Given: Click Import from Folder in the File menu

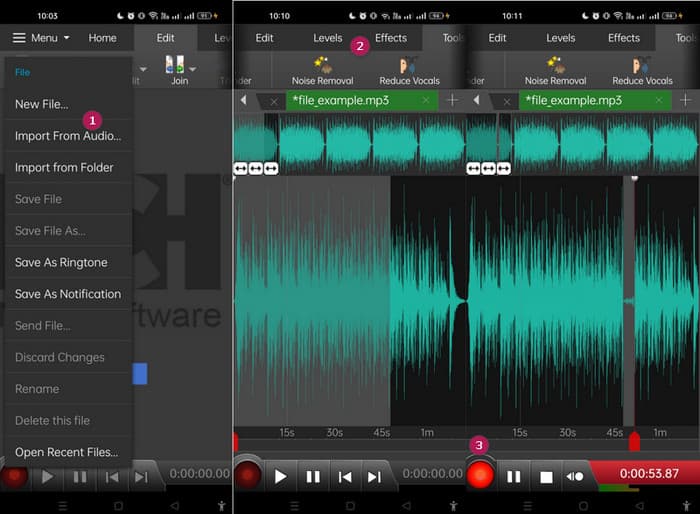Looking at the screenshot, I should click(x=64, y=167).
